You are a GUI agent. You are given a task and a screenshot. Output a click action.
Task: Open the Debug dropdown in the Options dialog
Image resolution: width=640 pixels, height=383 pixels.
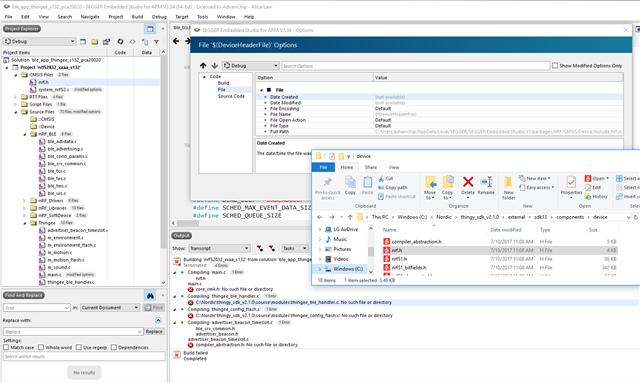[x=250, y=65]
